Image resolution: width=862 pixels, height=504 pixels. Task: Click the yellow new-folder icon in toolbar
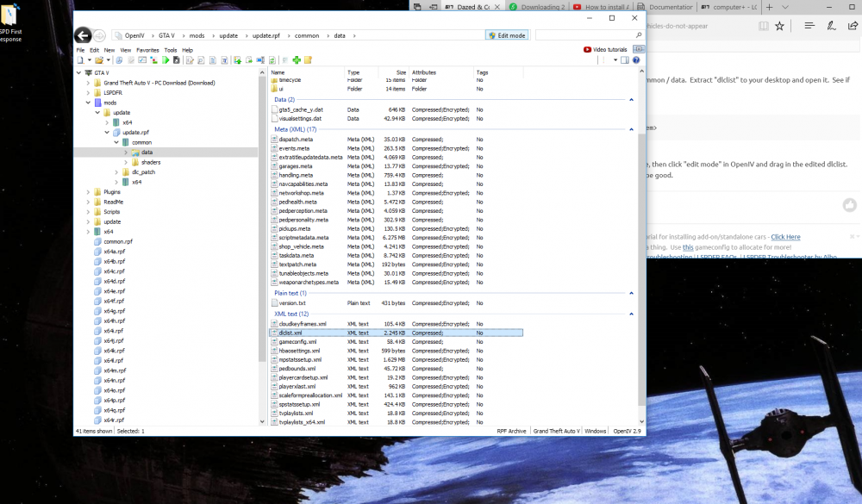308,60
